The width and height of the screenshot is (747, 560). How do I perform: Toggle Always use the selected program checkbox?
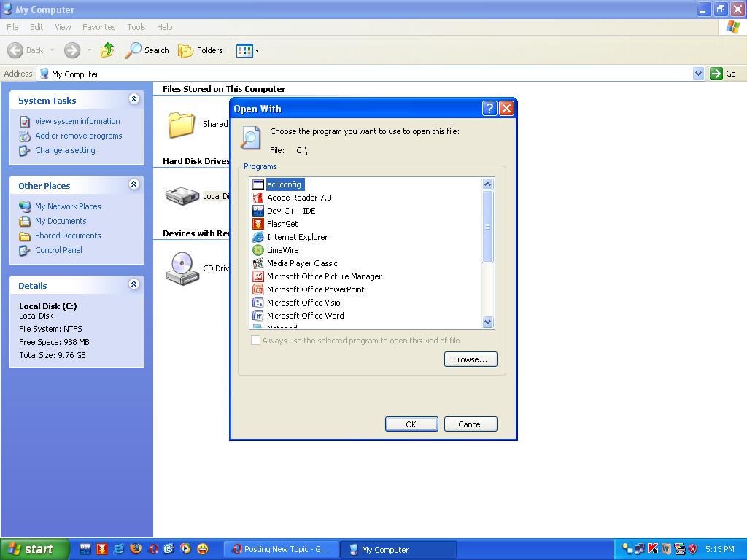pos(256,341)
